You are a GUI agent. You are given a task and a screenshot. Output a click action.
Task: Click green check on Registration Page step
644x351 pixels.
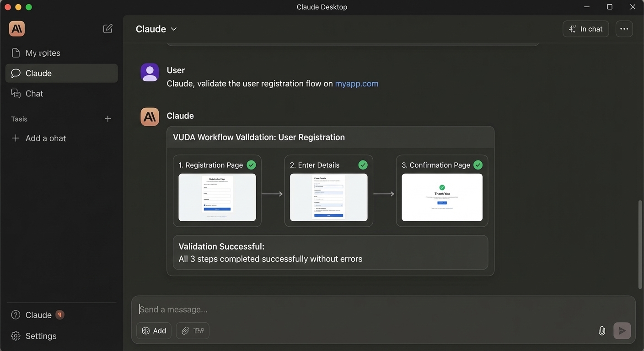tap(251, 165)
